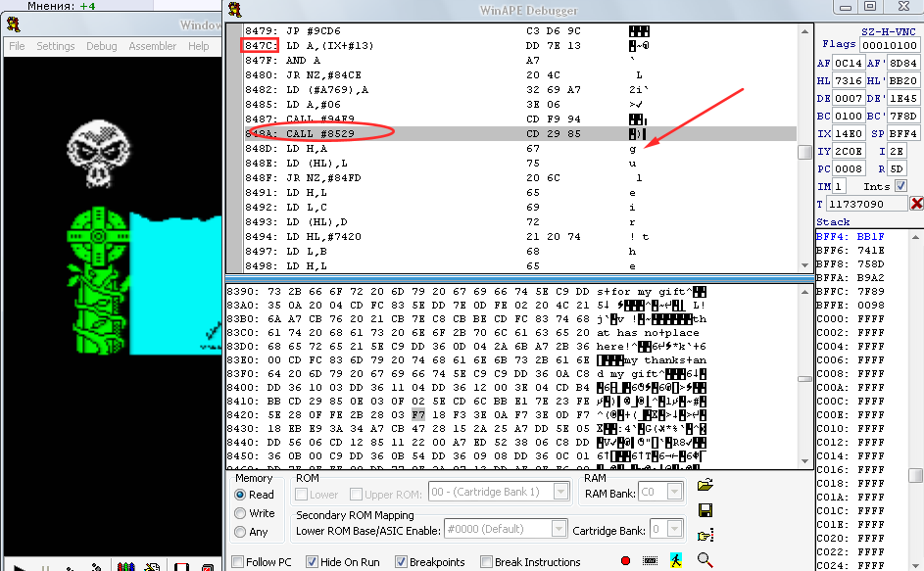Click the AF' alternate register field
924x571 pixels.
coord(902,63)
